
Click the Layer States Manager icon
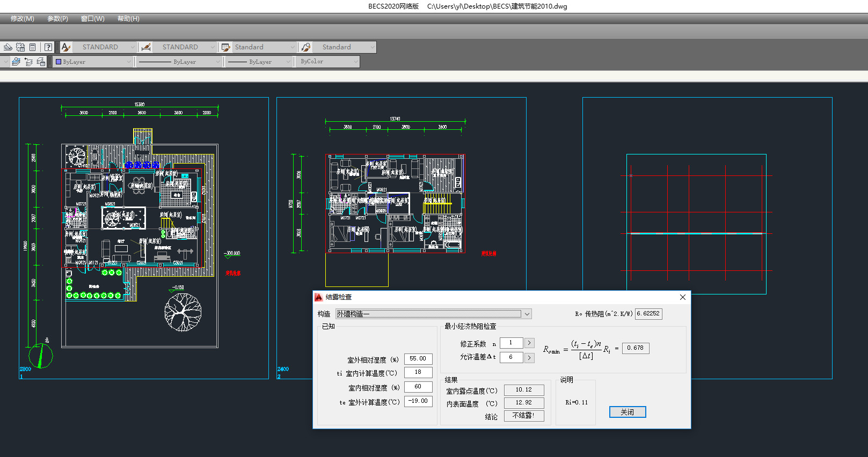(41, 62)
